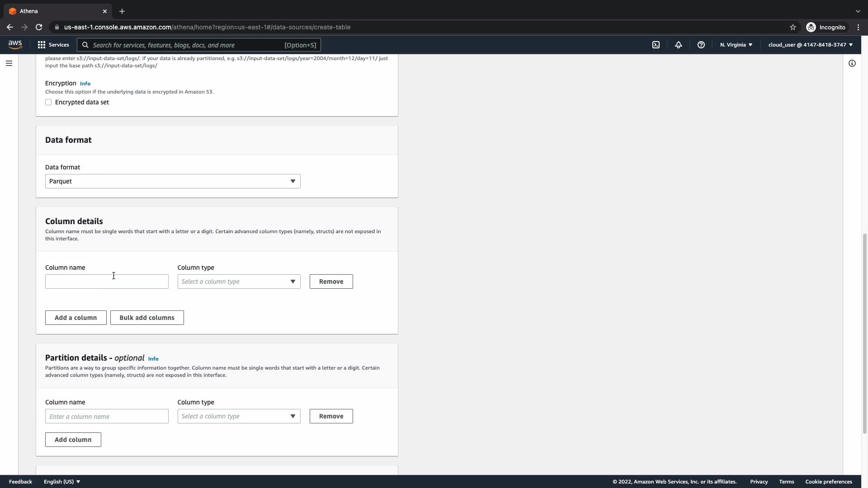The height and width of the screenshot is (488, 868).
Task: Click Info link beside Partition details
Action: (153, 359)
